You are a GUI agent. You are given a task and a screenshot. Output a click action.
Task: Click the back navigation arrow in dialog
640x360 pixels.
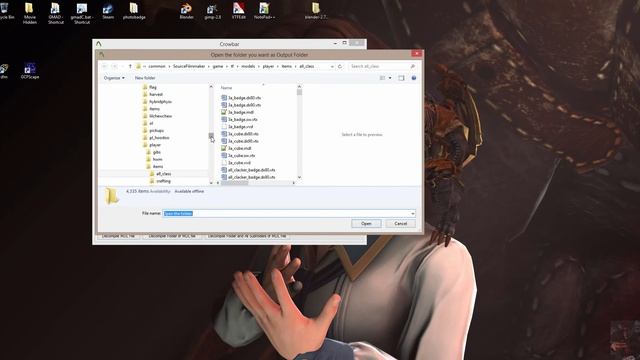coord(105,66)
